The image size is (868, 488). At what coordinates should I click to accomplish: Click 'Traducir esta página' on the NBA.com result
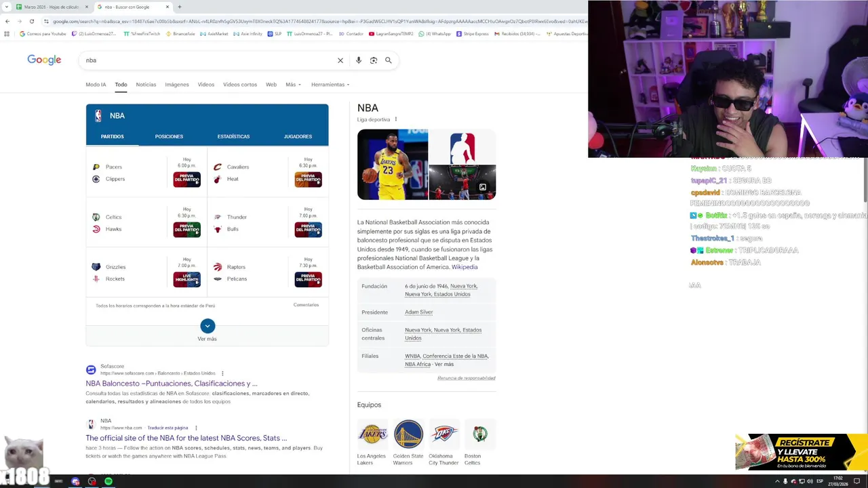(167, 428)
